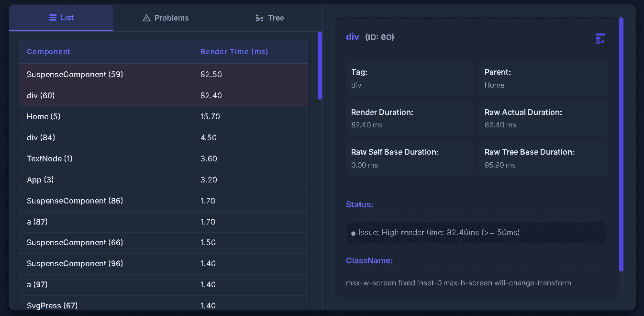The width and height of the screenshot is (644, 316).
Task: Click the 4.50 render time value
Action: (209, 138)
